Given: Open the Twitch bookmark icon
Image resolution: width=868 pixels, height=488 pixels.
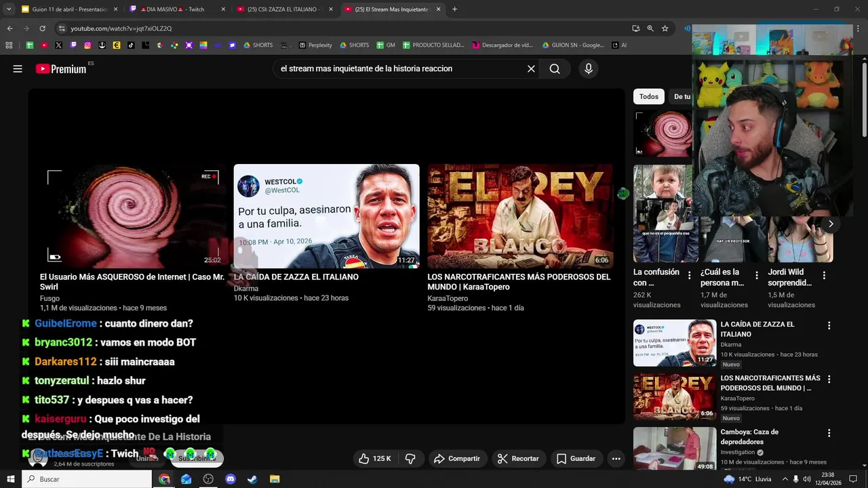Looking at the screenshot, I should point(73,45).
